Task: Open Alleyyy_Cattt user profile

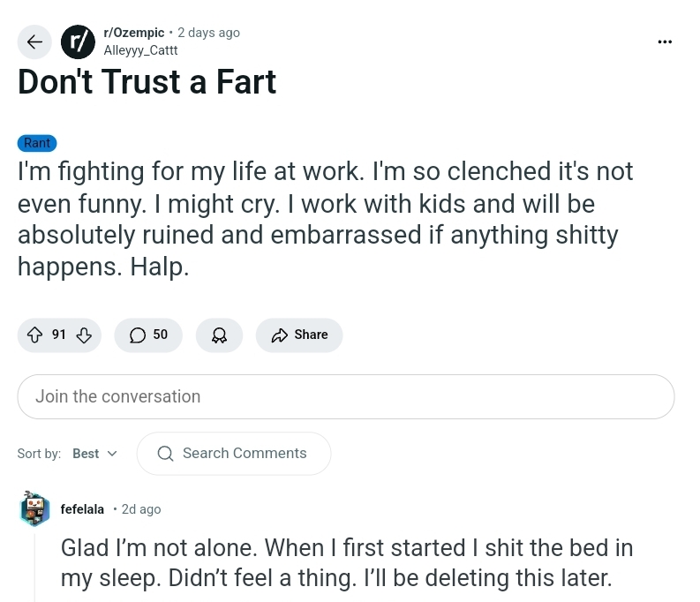Action: [140, 50]
